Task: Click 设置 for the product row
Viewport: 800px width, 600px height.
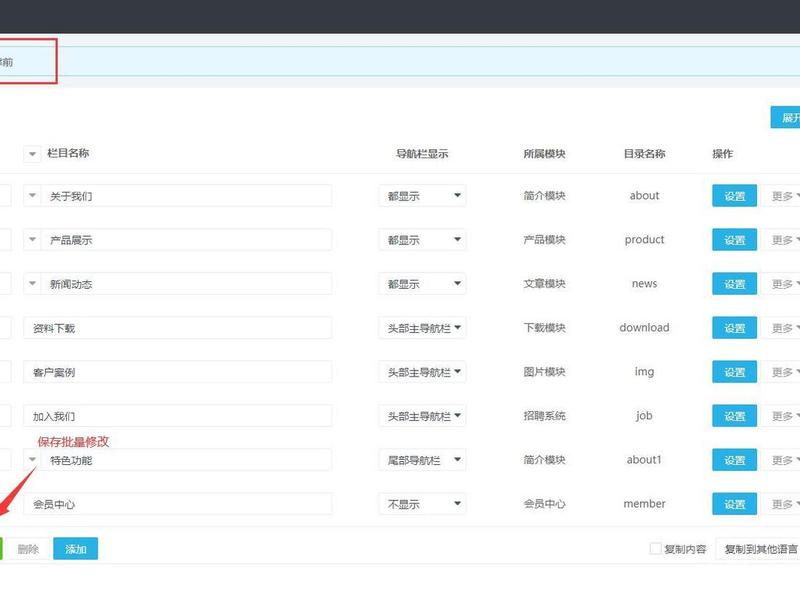Action: [734, 240]
